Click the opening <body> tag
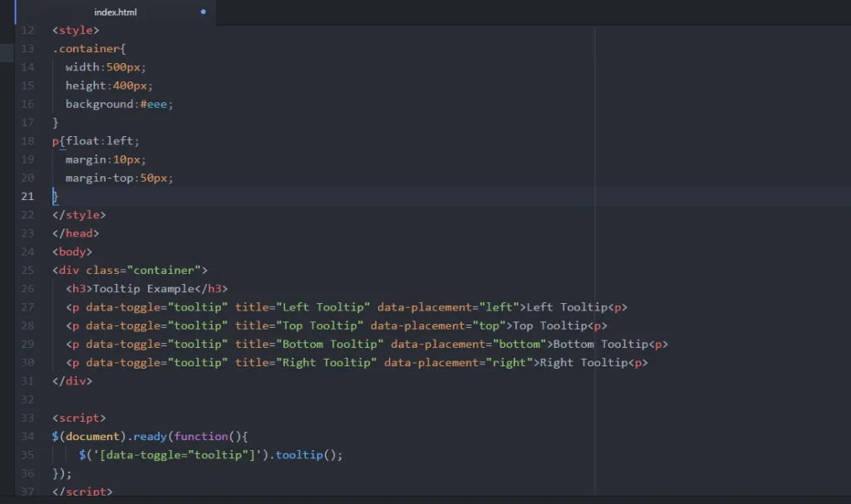This screenshot has height=504, width=851. [x=72, y=252]
